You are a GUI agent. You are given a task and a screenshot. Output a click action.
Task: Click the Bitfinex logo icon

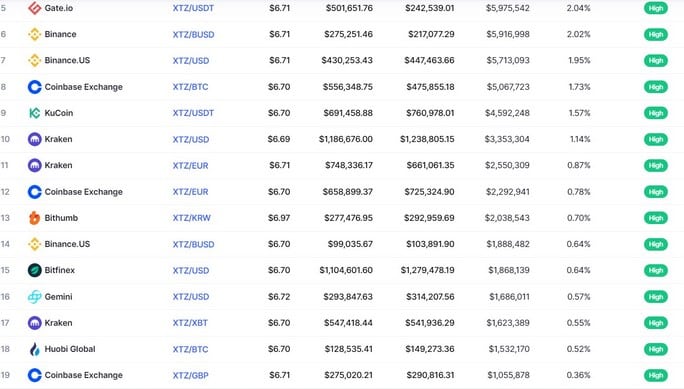pyautogui.click(x=34, y=270)
